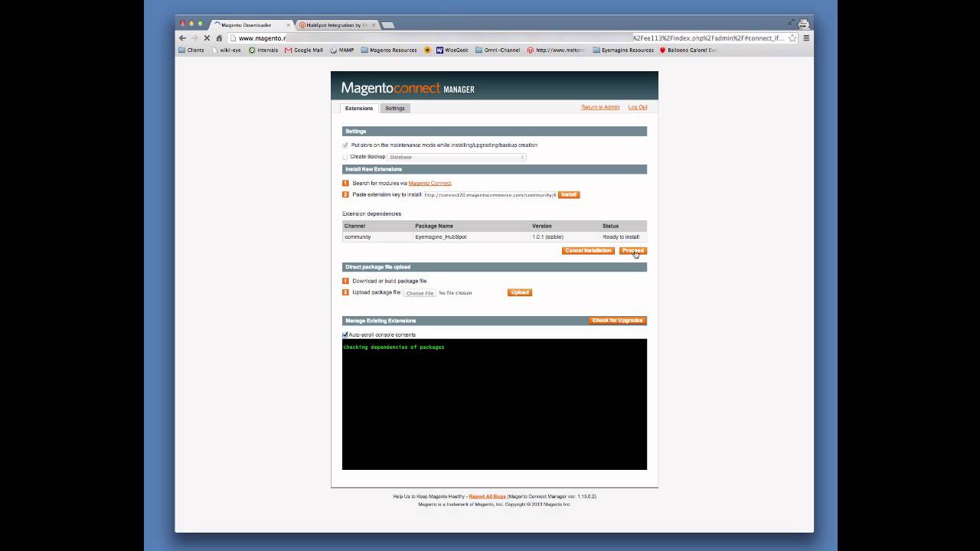Switch to the Settings tab
Image resolution: width=980 pixels, height=551 pixels.
395,108
